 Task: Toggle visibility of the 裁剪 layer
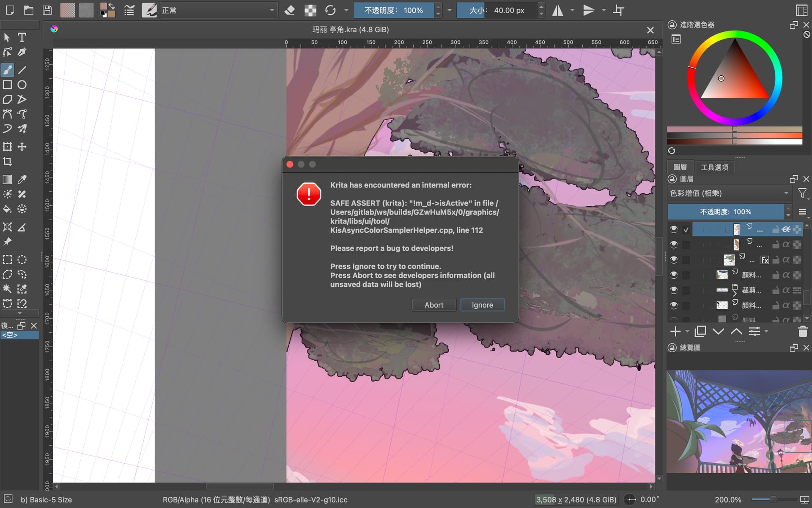point(674,290)
